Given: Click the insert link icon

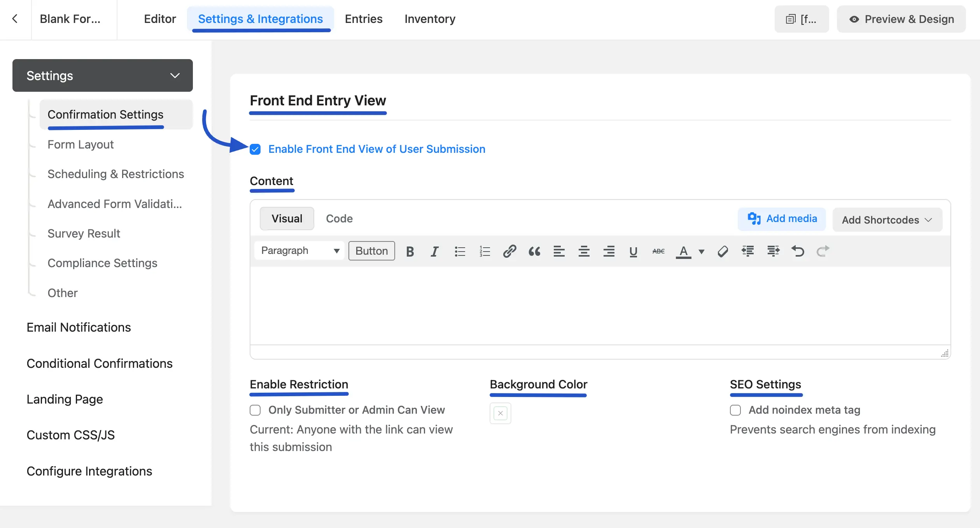Looking at the screenshot, I should coord(509,251).
